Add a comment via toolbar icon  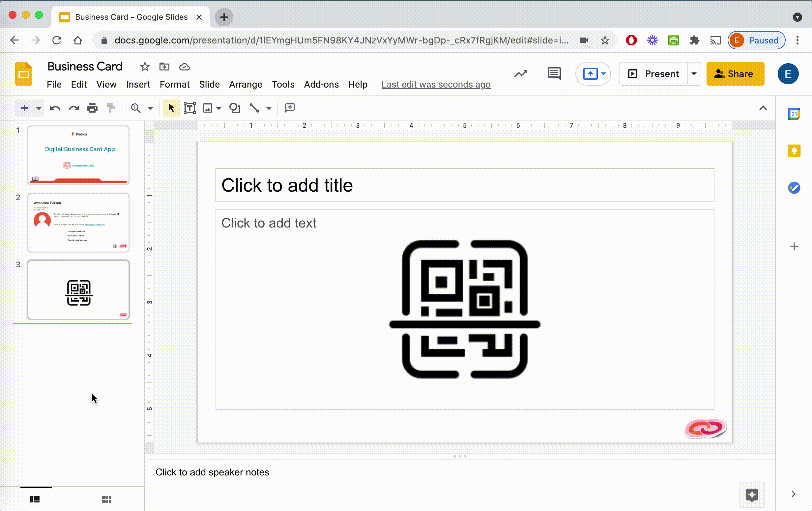click(290, 108)
